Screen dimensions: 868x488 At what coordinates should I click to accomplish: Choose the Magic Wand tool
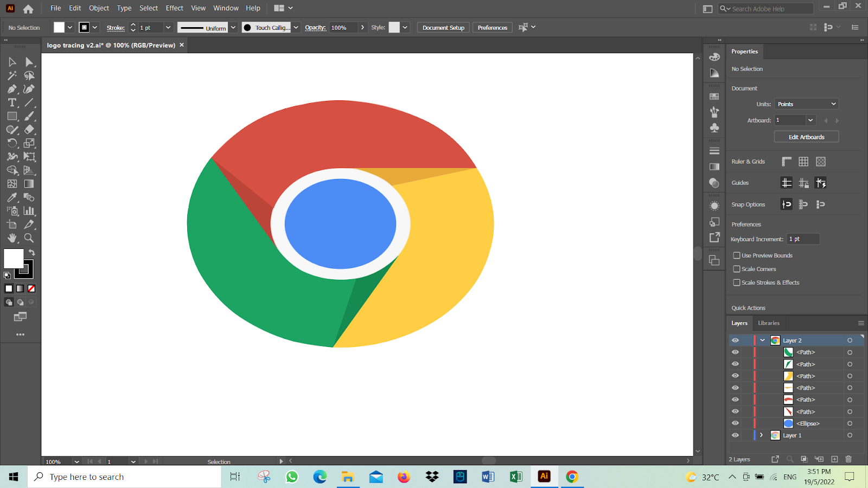12,75
